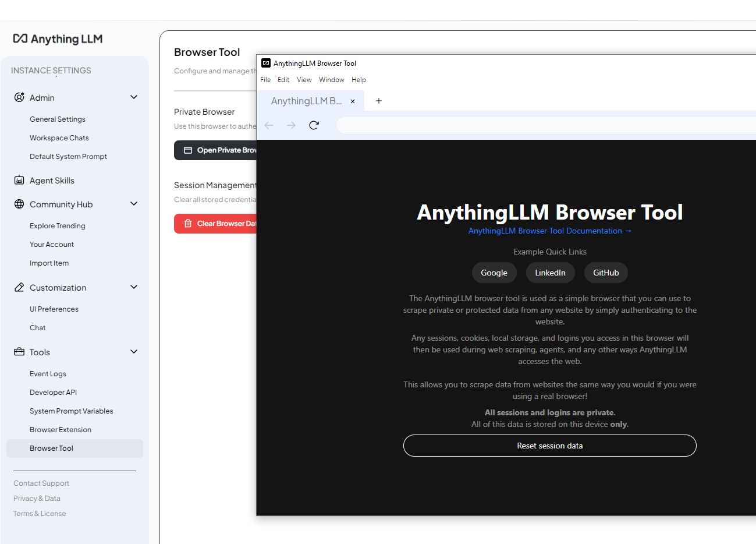Click the GitHub quick link
756x544 pixels.
[x=605, y=273]
